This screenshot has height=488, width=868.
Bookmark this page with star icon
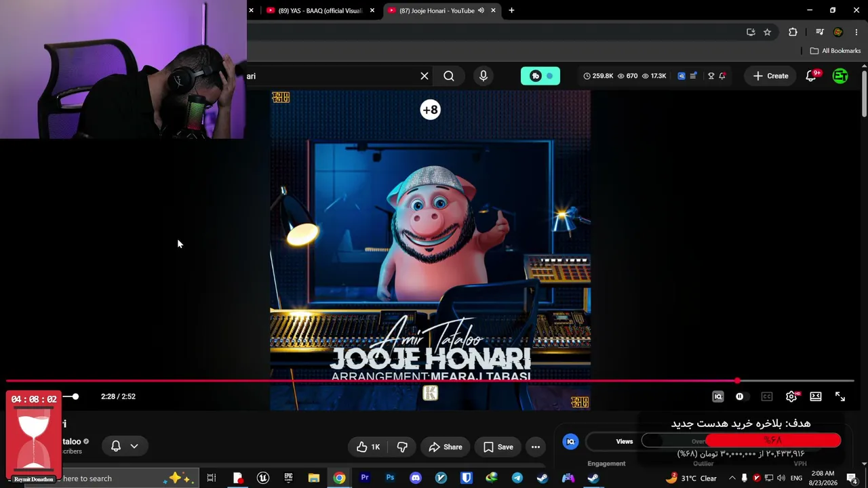(768, 32)
